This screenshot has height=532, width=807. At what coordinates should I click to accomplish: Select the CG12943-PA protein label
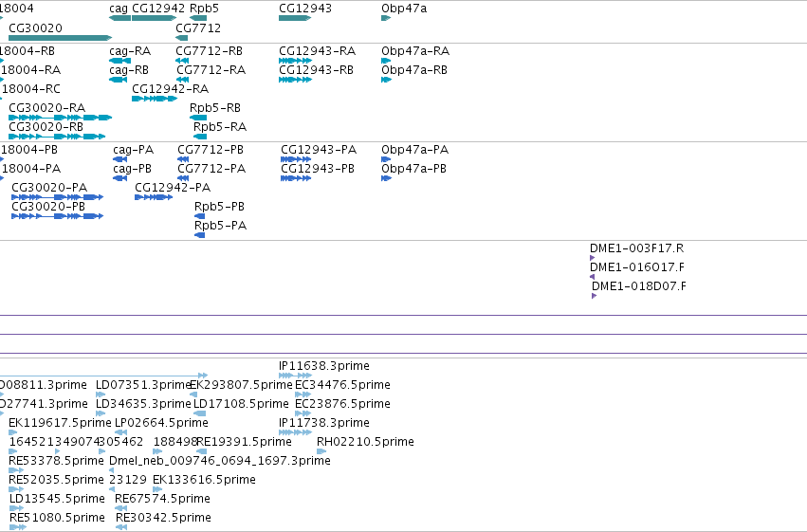319,150
